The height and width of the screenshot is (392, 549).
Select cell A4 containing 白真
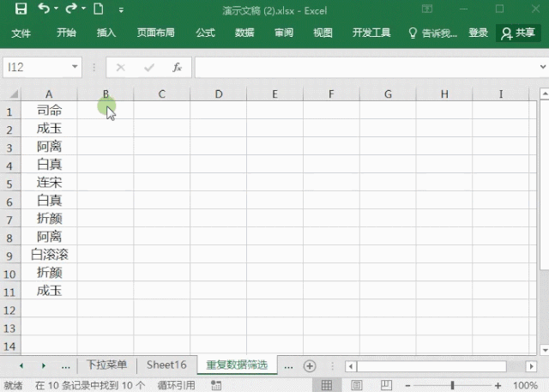(49, 164)
